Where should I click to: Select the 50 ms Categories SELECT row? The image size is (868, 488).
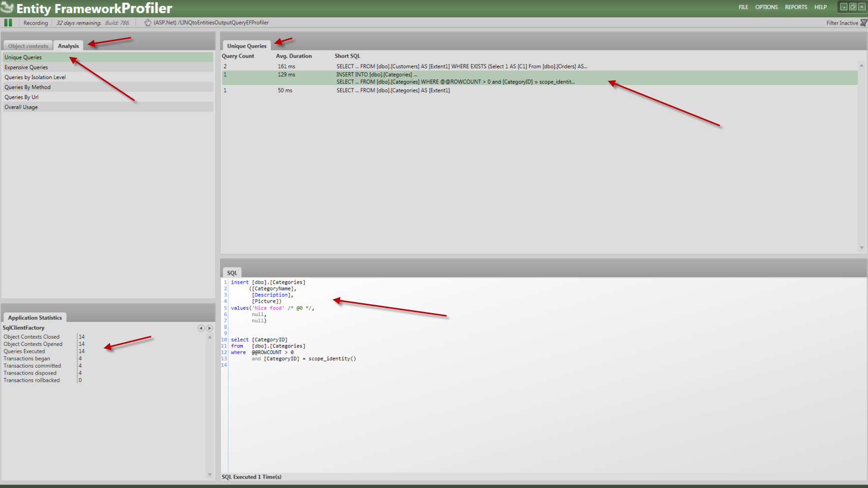click(540, 90)
